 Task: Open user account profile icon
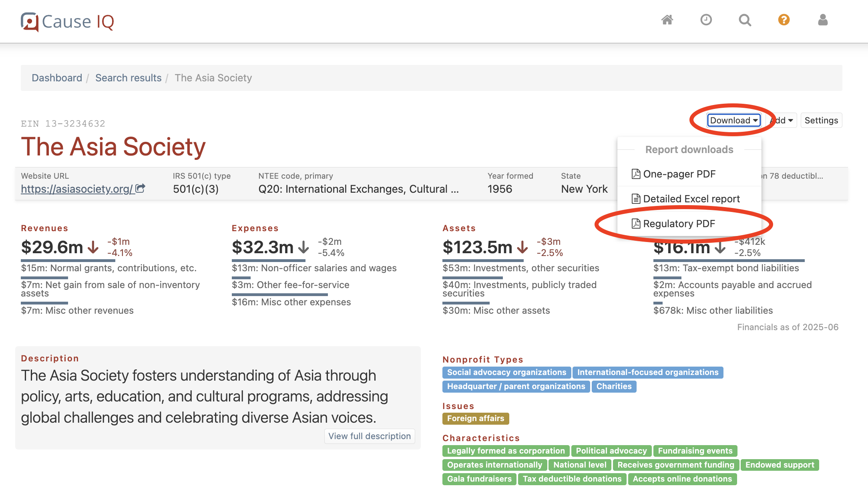[823, 20]
